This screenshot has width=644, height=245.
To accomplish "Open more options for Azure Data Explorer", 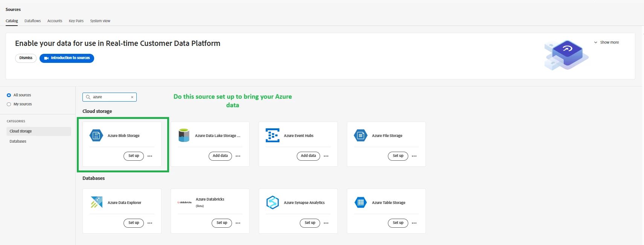I will click(150, 223).
